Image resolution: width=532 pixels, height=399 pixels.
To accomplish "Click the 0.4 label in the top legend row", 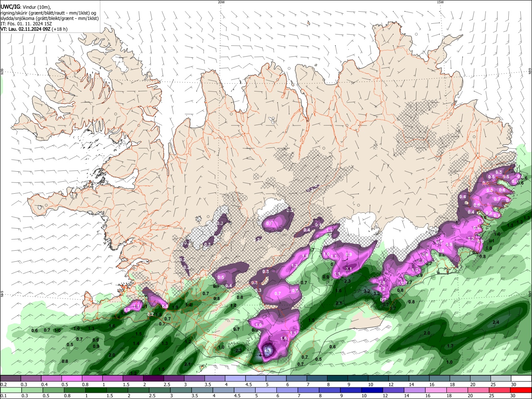I will tap(44, 384).
